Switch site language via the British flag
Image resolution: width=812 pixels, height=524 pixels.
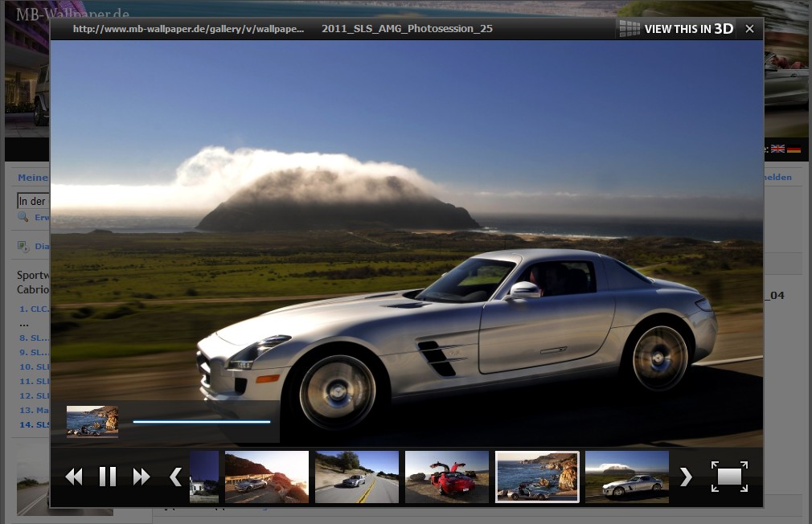(777, 149)
